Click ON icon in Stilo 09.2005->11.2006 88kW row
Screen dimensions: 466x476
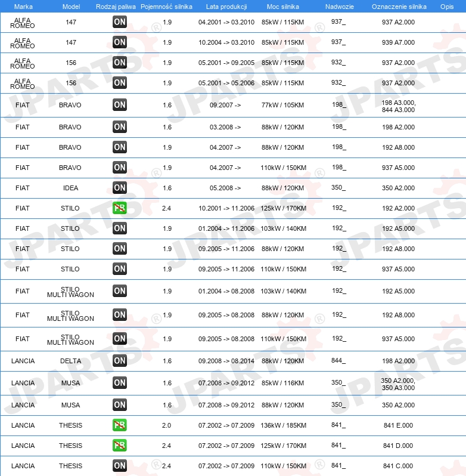[119, 249]
